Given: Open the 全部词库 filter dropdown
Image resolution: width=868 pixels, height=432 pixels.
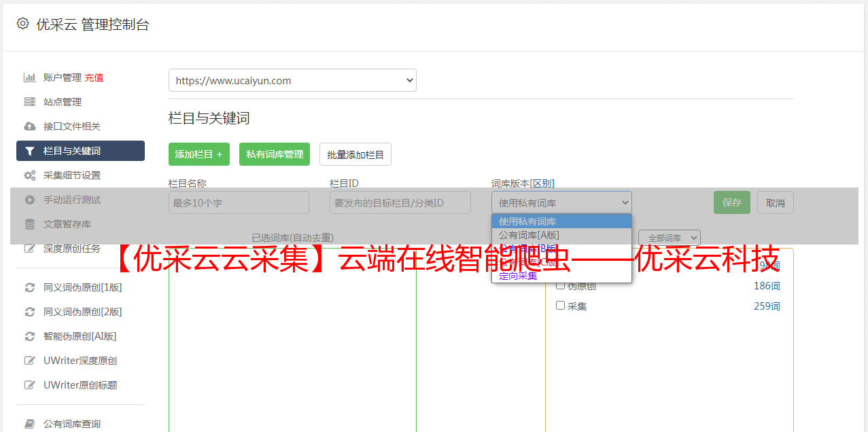Looking at the screenshot, I should tap(670, 238).
